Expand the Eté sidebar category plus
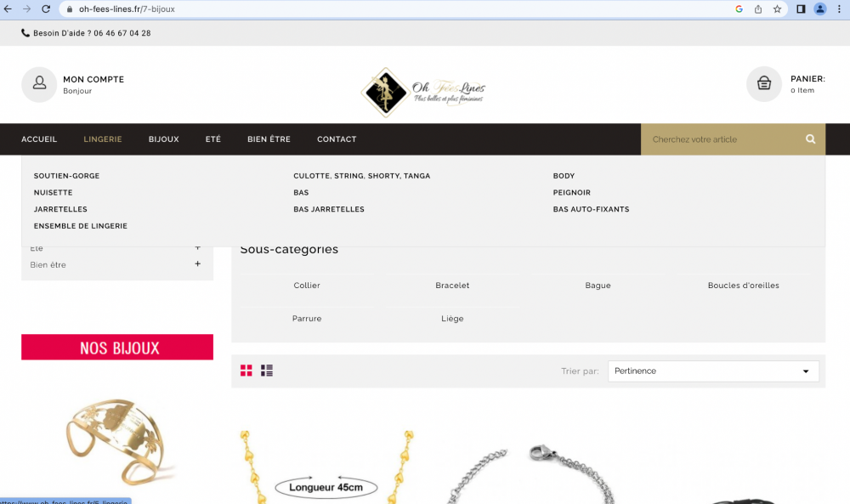 point(197,247)
